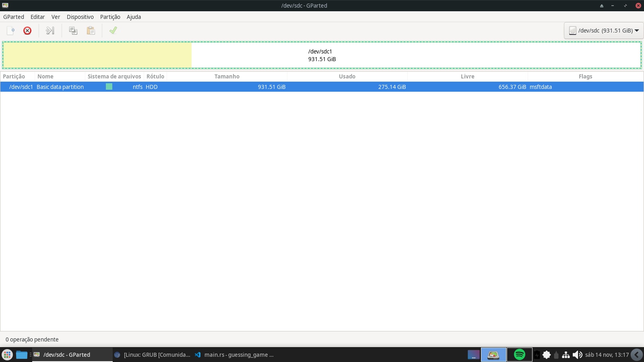Screen dimensions: 644x362
Task: Click the Flags column header
Action: point(586,76)
